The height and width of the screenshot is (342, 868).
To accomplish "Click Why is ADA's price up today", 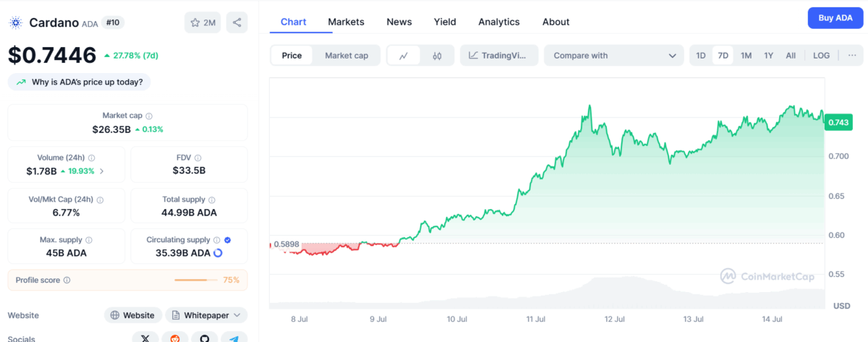I will click(80, 82).
